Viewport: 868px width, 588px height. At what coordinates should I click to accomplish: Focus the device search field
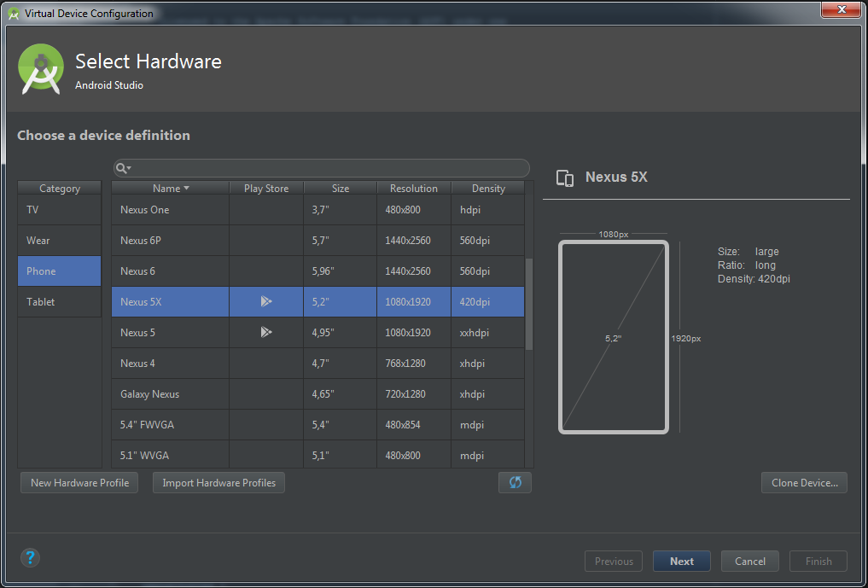click(x=322, y=168)
